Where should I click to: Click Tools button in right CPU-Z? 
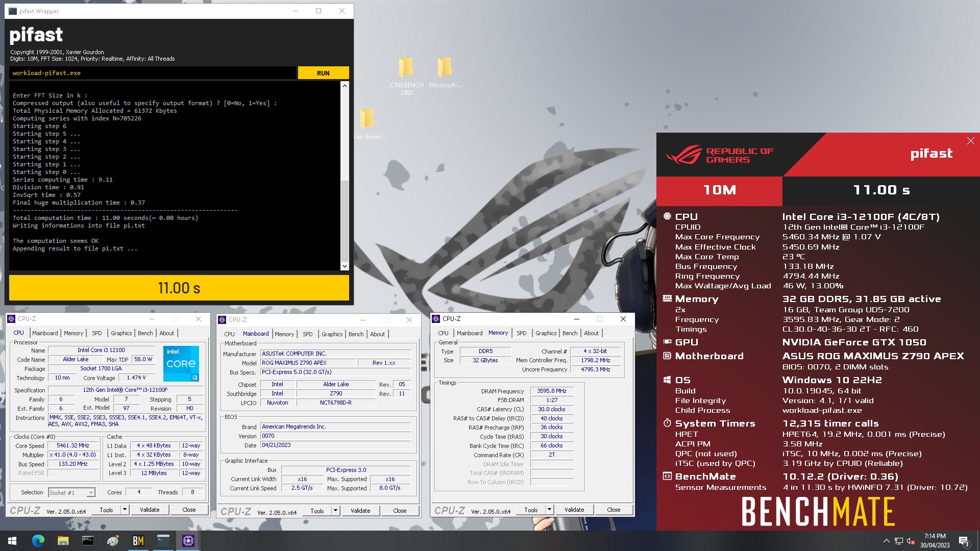[x=531, y=509]
